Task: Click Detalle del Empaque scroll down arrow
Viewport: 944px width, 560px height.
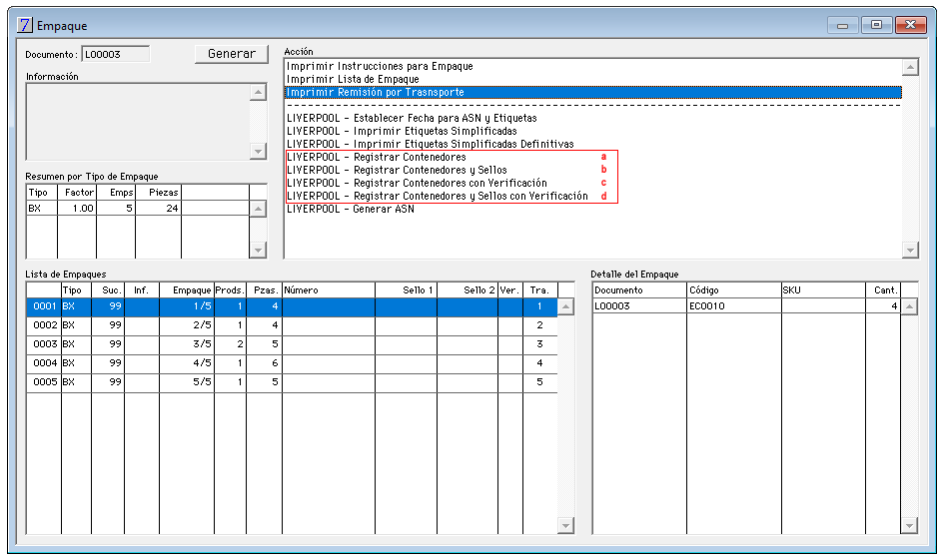Action: point(909,526)
